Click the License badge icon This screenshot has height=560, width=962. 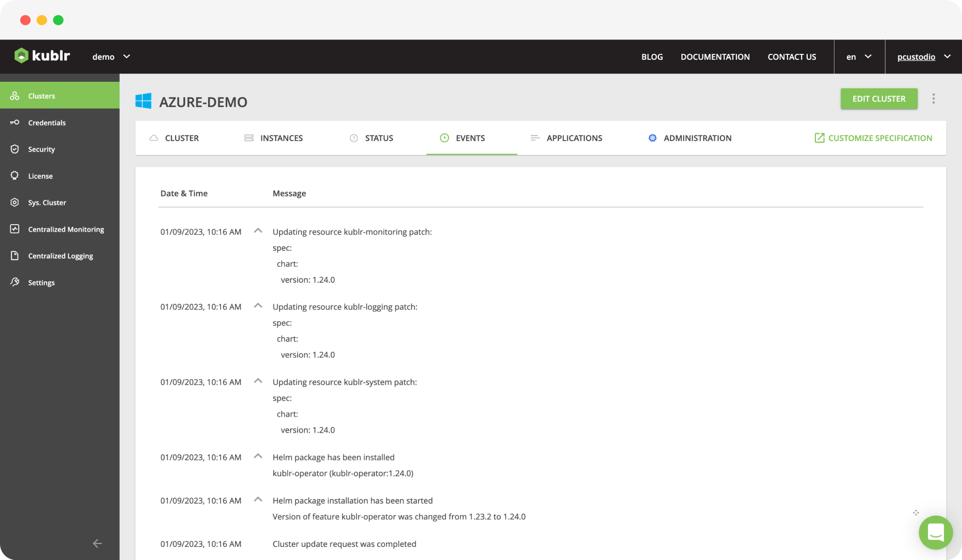[15, 176]
